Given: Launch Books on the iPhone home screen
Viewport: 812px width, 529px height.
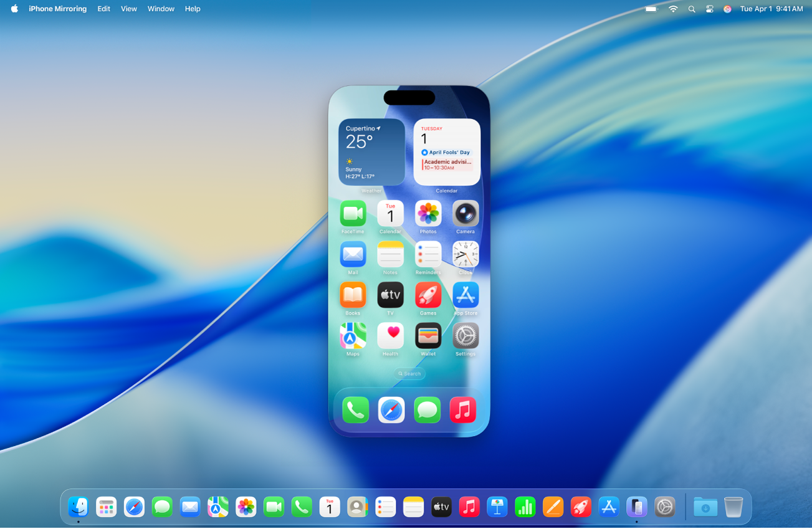Looking at the screenshot, I should tap(353, 295).
